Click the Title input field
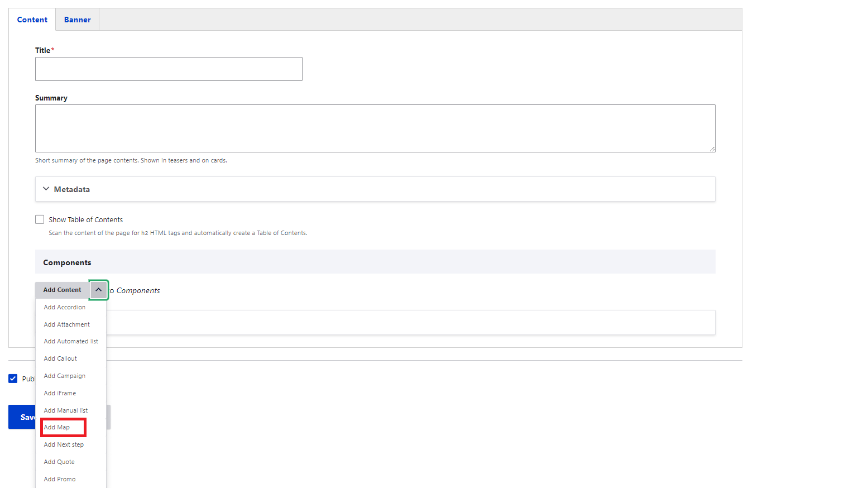Viewport: 868px width, 488px height. pos(169,69)
